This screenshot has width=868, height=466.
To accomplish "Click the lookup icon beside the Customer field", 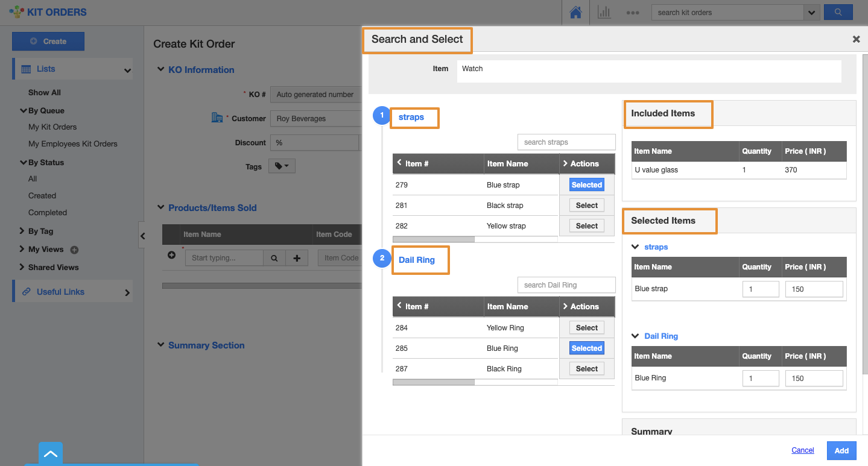I will point(217,118).
